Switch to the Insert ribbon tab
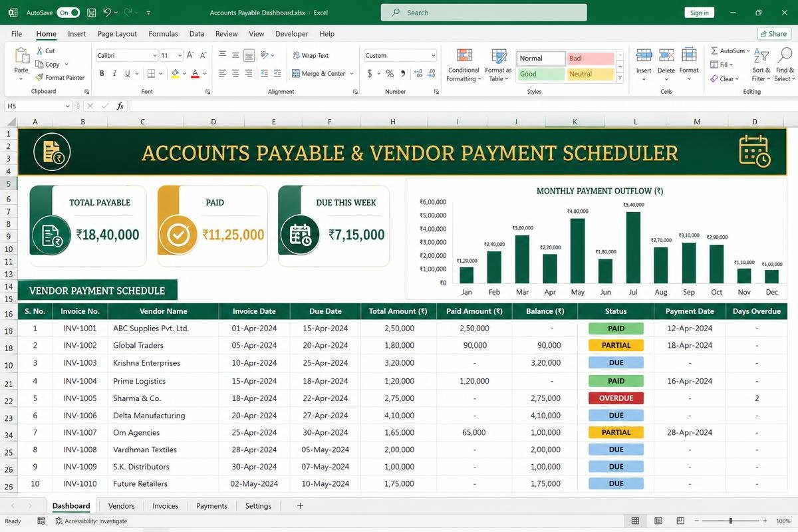 76,34
